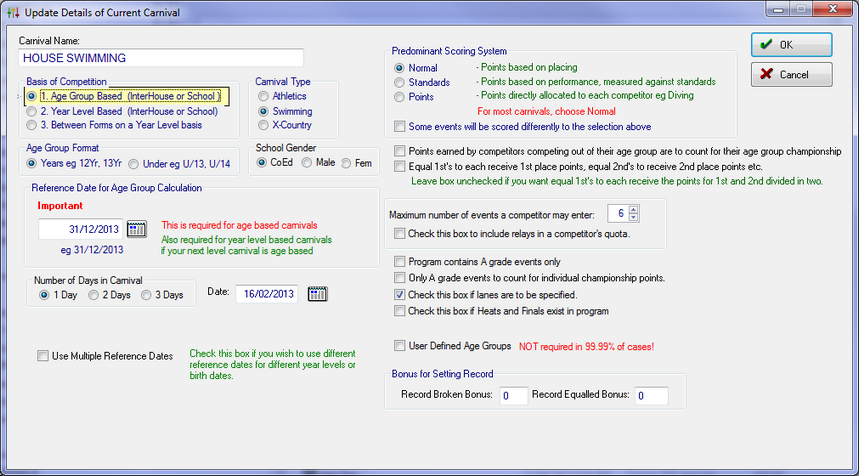
Task: Click 'NOT required in 99.99% of cases!' text
Action: coord(586,347)
